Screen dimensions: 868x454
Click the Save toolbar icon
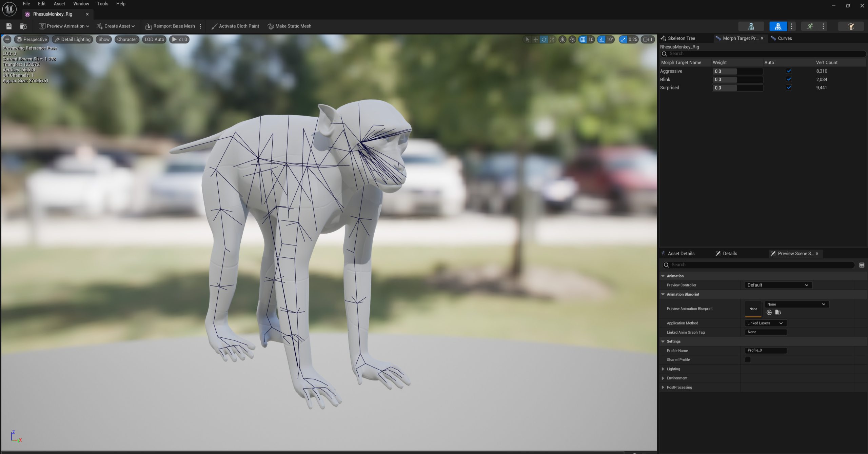tap(8, 26)
